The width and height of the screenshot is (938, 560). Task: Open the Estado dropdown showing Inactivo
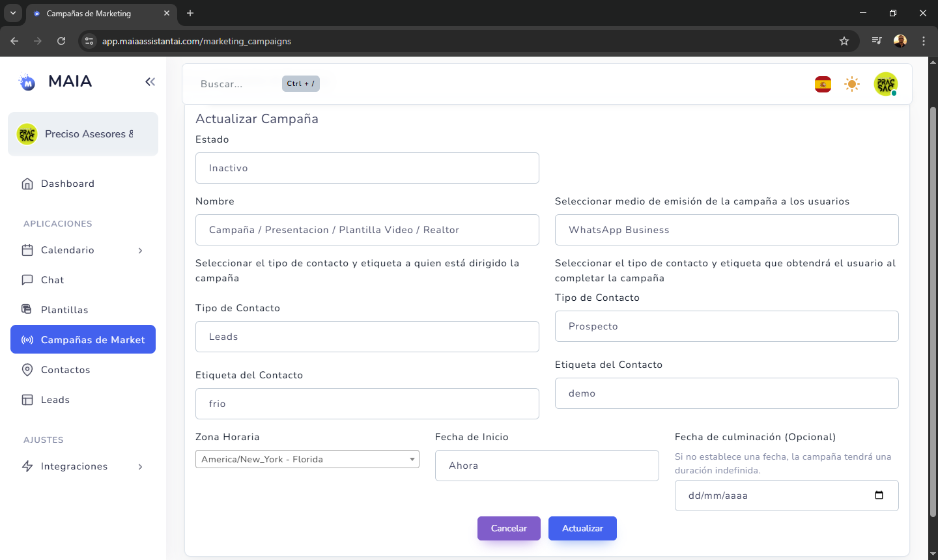[367, 168]
